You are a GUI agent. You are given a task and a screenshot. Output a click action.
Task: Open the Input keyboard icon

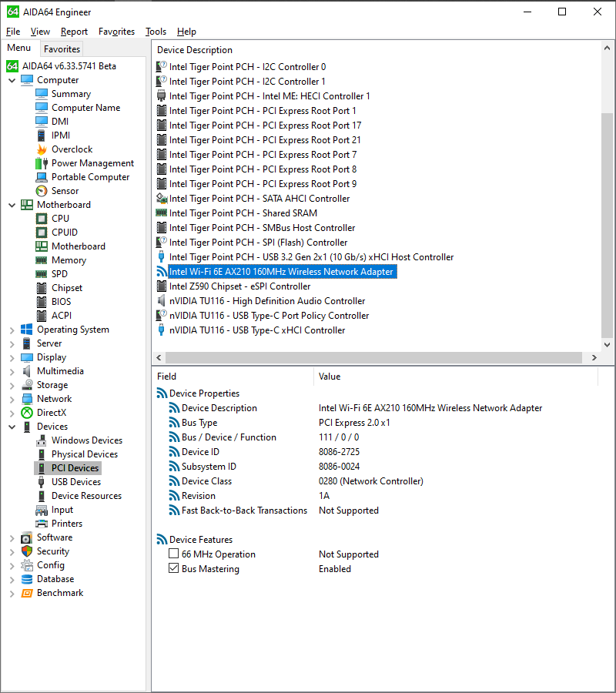click(x=42, y=510)
